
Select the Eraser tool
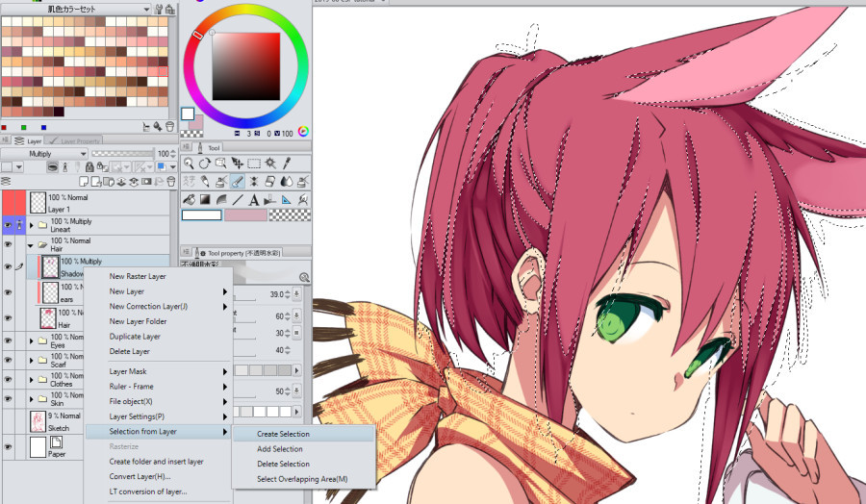pyautogui.click(x=270, y=181)
